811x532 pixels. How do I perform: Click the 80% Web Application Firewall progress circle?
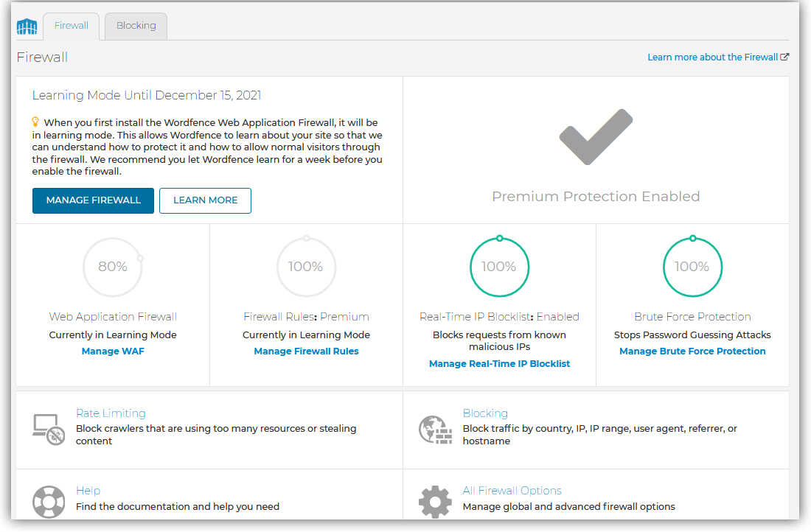pos(113,267)
